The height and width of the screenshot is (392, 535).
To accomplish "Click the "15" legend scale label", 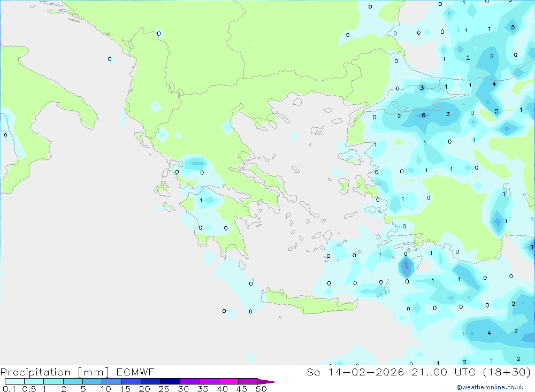I will pyautogui.click(x=125, y=389).
